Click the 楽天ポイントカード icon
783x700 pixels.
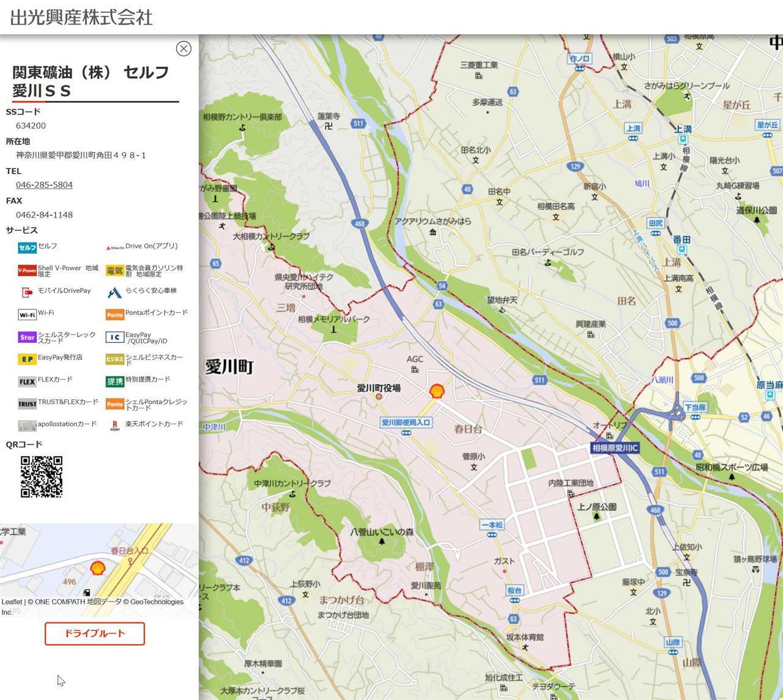115,426
